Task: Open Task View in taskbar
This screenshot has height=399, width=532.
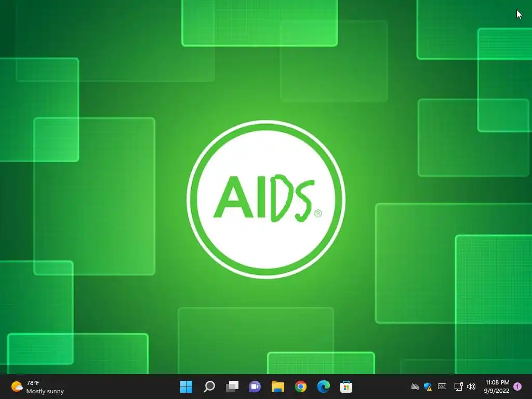Action: pyautogui.click(x=232, y=387)
